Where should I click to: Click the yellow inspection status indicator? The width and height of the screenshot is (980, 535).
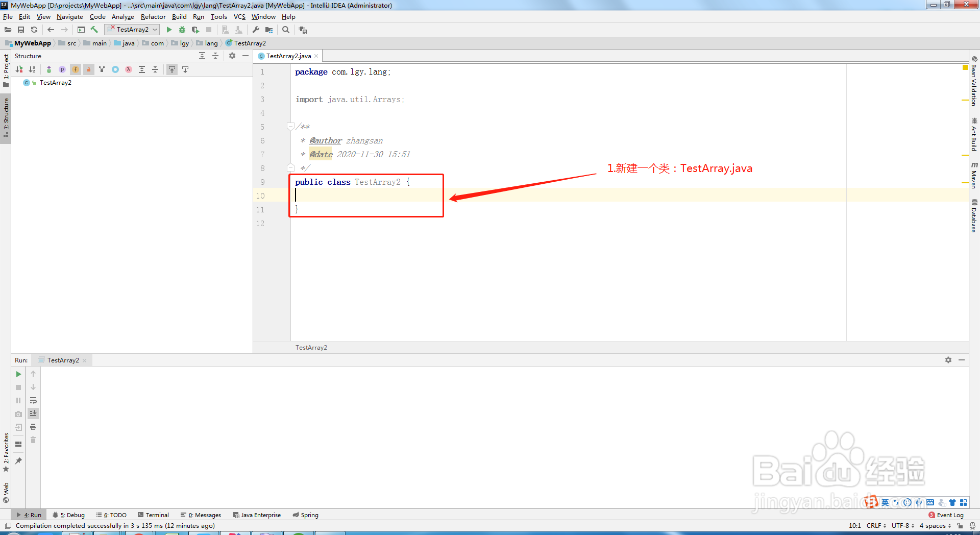pos(965,68)
